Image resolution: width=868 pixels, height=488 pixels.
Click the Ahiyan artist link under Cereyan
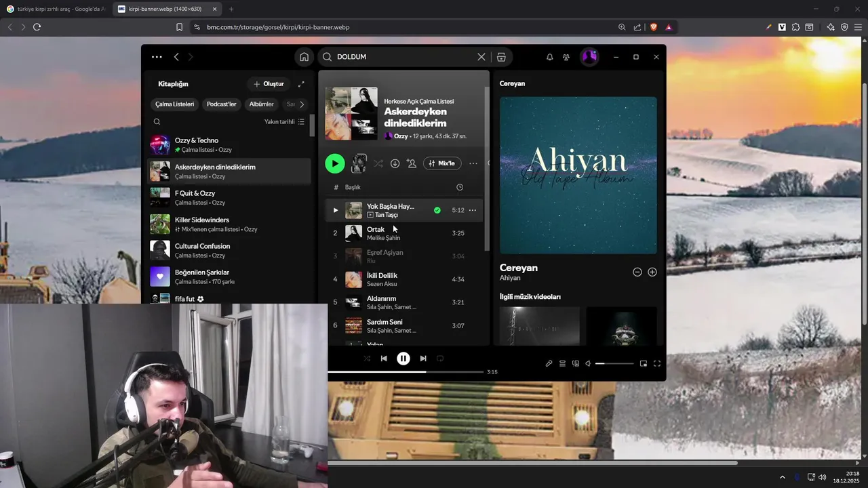[x=510, y=278]
